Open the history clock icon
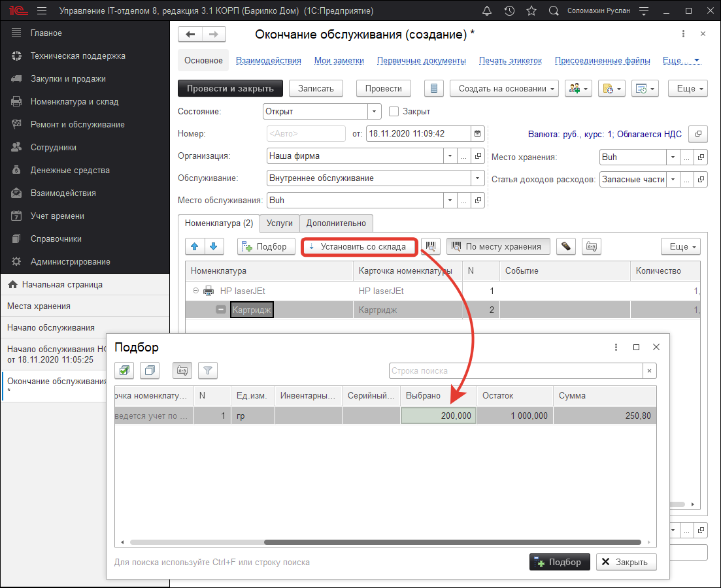 509,11
